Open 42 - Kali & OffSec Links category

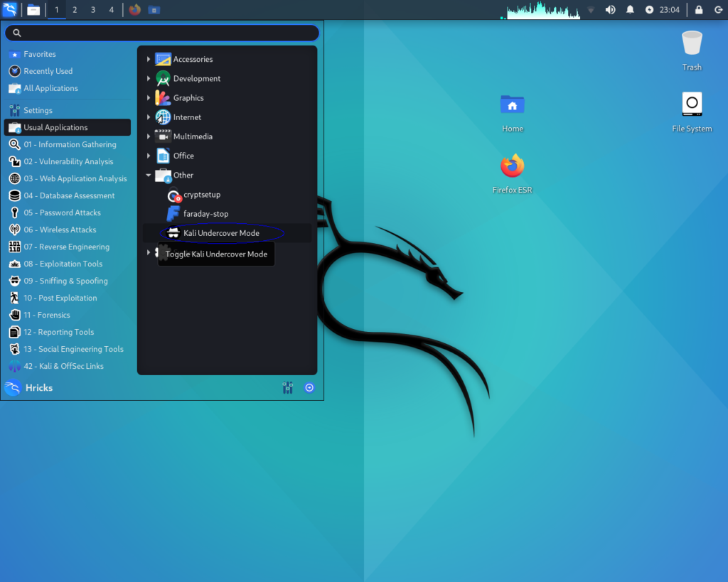[68, 366]
